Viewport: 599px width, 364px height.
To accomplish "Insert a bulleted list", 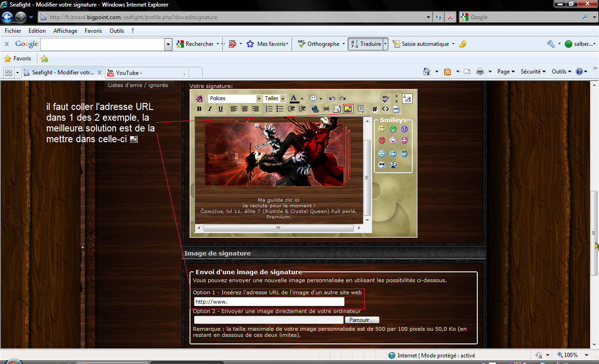I will 279,109.
